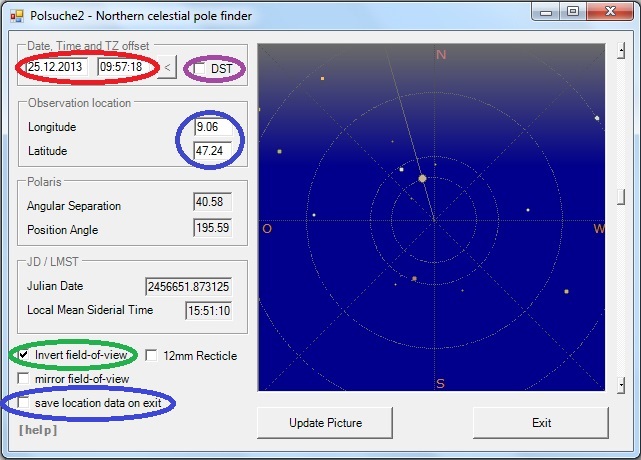Click the S compass label in chart

click(440, 384)
